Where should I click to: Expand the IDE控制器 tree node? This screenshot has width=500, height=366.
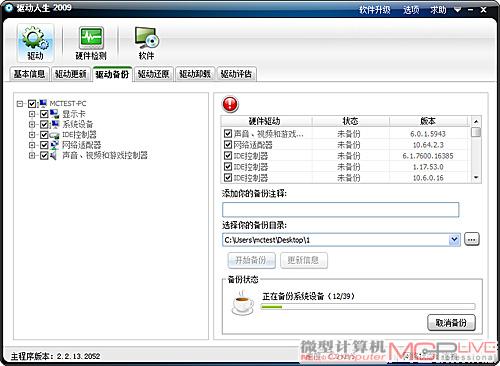[32, 135]
